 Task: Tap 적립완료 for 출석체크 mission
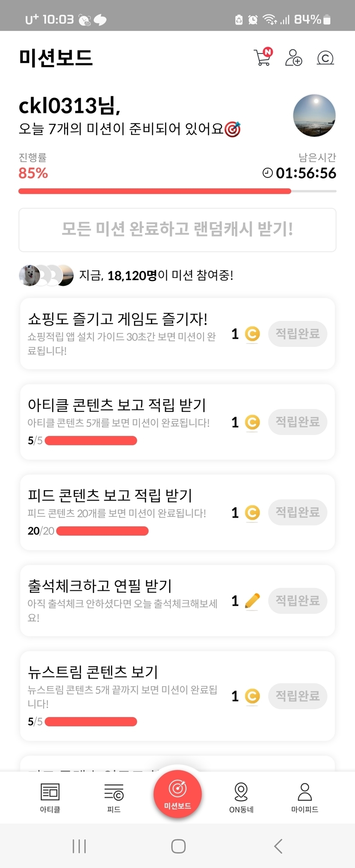click(298, 601)
